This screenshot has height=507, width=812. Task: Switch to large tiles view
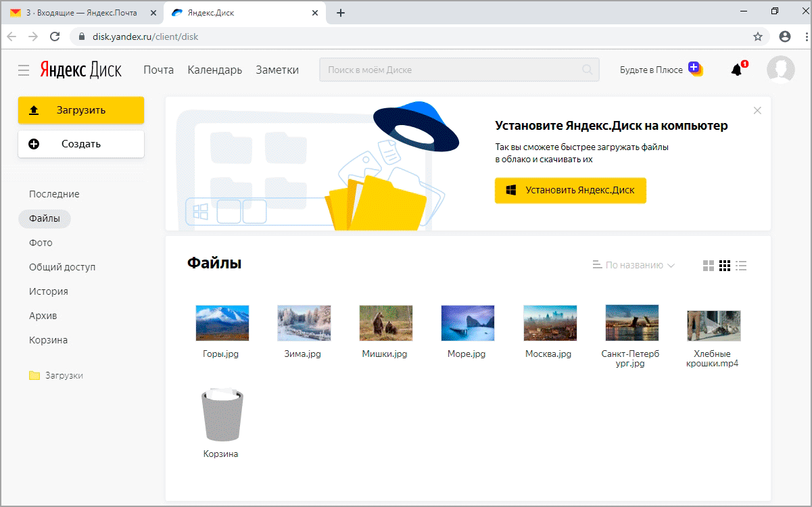(709, 266)
